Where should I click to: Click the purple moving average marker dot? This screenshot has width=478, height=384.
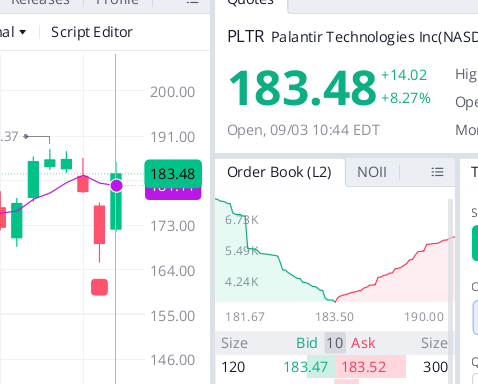(x=116, y=186)
